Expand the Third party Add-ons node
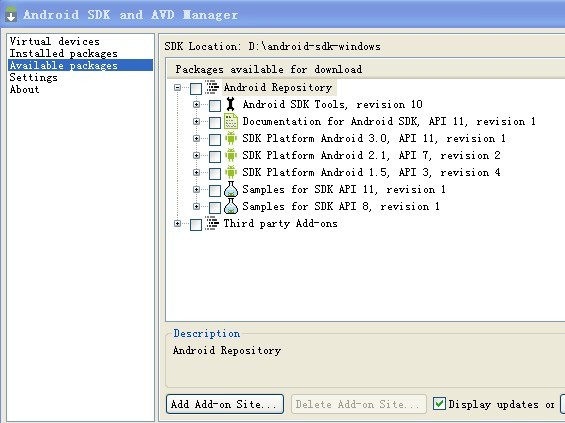The width and height of the screenshot is (565, 423). (177, 223)
